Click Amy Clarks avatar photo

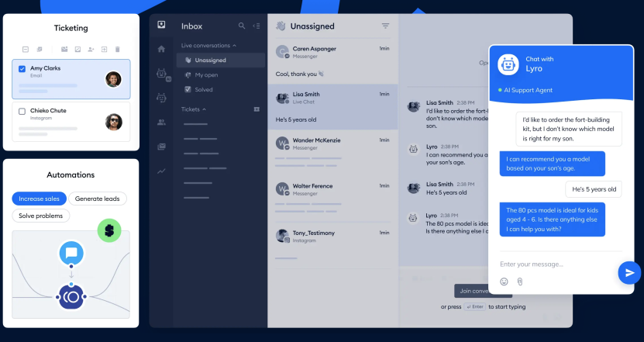[x=113, y=79]
